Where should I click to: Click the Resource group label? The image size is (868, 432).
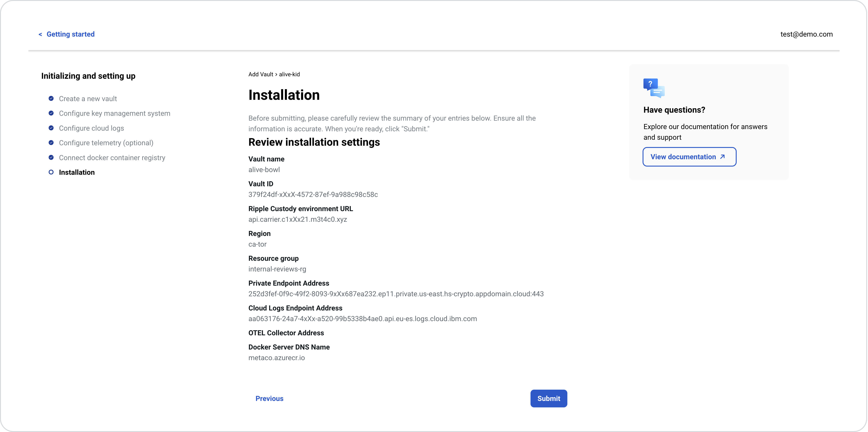[x=273, y=259]
